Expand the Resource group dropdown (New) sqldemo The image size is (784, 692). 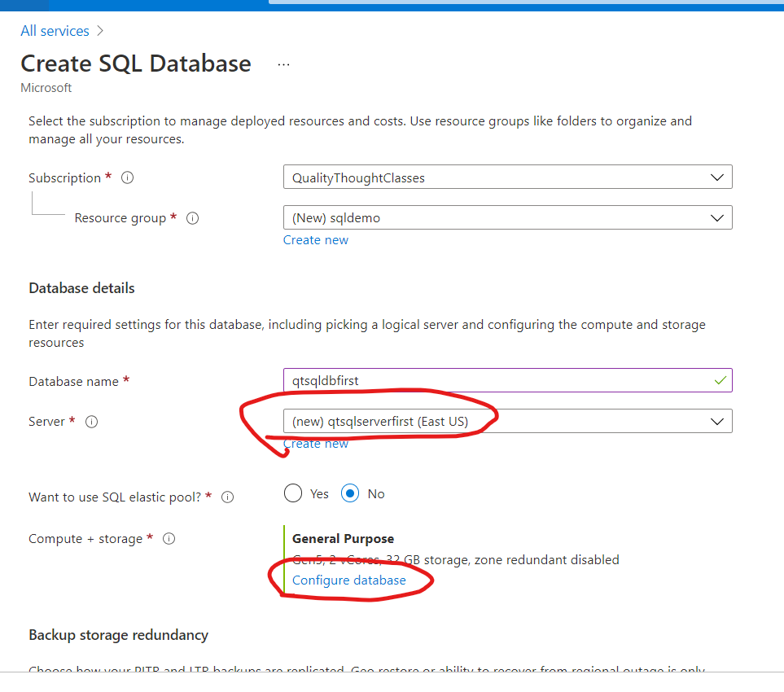point(507,217)
